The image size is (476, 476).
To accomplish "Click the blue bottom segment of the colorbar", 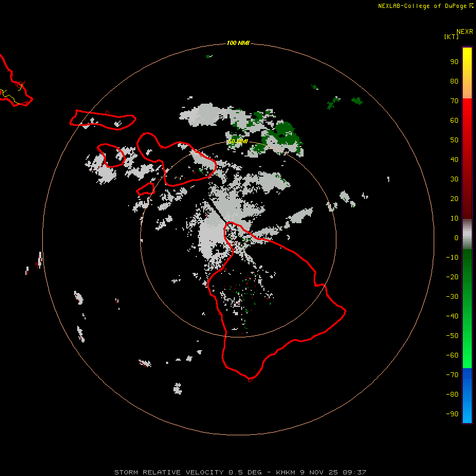I will pos(467,396).
